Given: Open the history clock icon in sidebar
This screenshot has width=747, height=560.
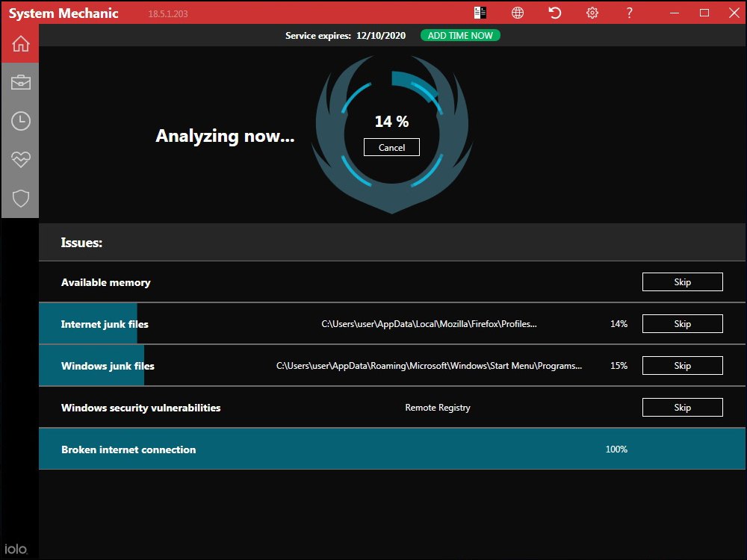Looking at the screenshot, I should (20, 120).
